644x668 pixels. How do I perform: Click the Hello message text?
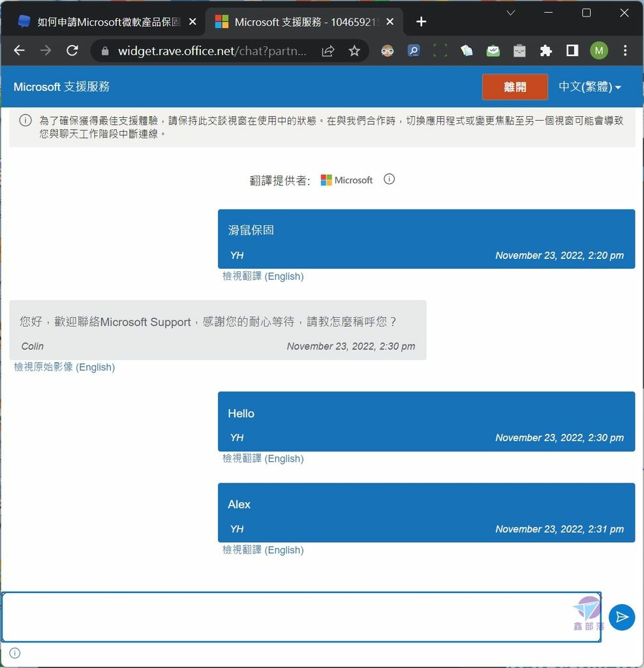[241, 414]
